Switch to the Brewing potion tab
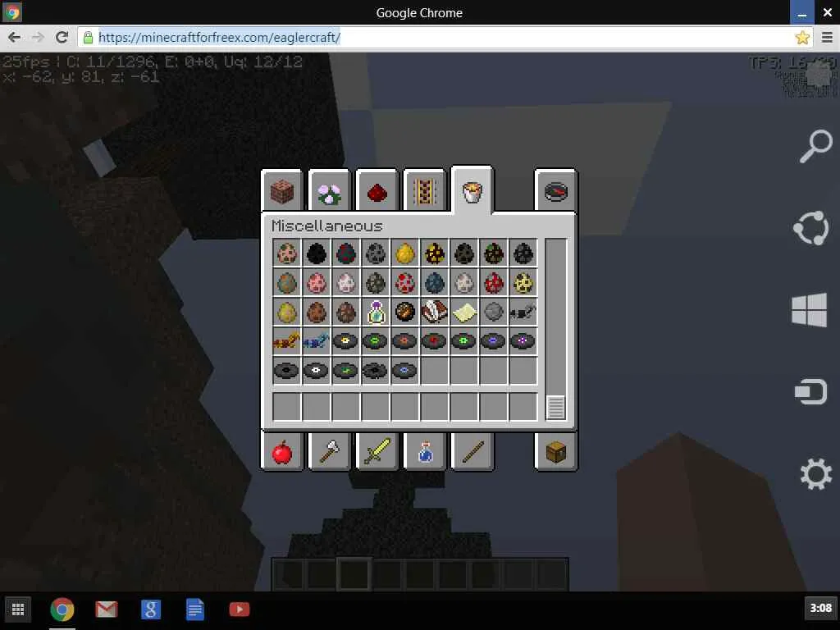The image size is (840, 630). [x=424, y=452]
